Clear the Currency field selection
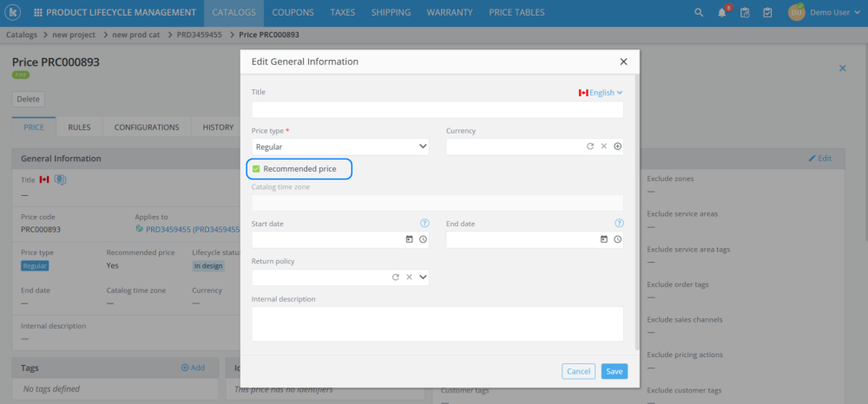The width and height of the screenshot is (868, 404). pos(604,147)
